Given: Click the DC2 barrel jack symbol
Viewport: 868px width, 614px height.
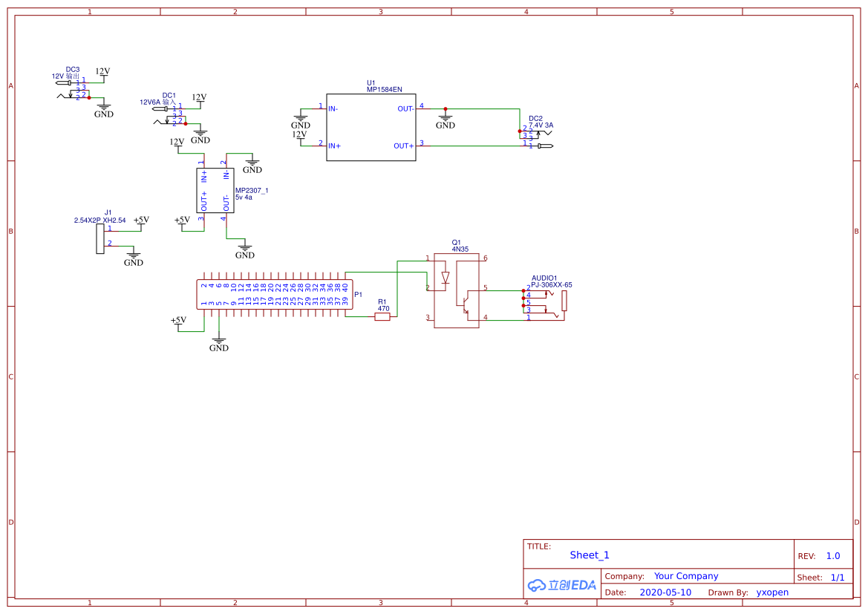Looking at the screenshot, I should tap(536, 138).
